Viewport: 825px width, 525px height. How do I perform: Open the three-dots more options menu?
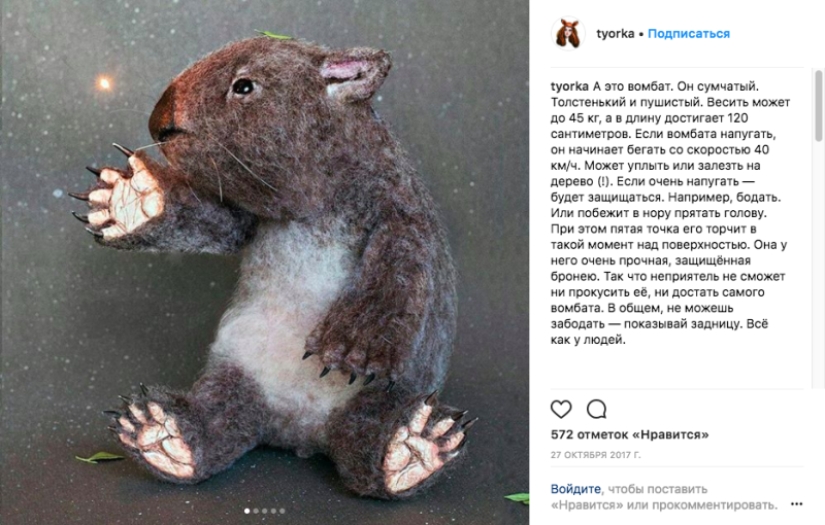point(797,504)
